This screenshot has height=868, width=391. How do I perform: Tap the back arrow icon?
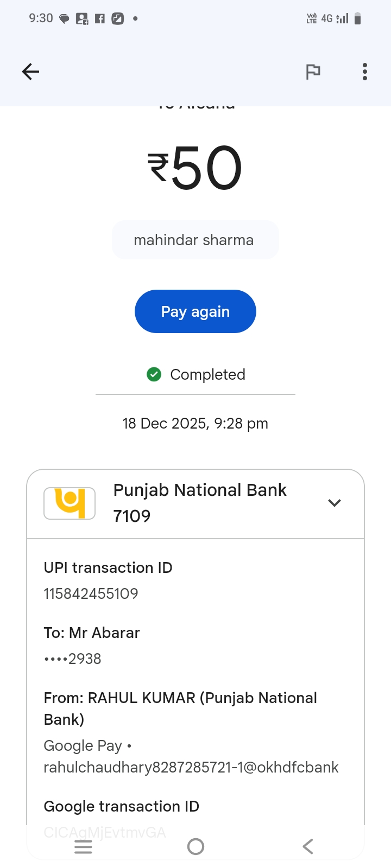(x=30, y=72)
